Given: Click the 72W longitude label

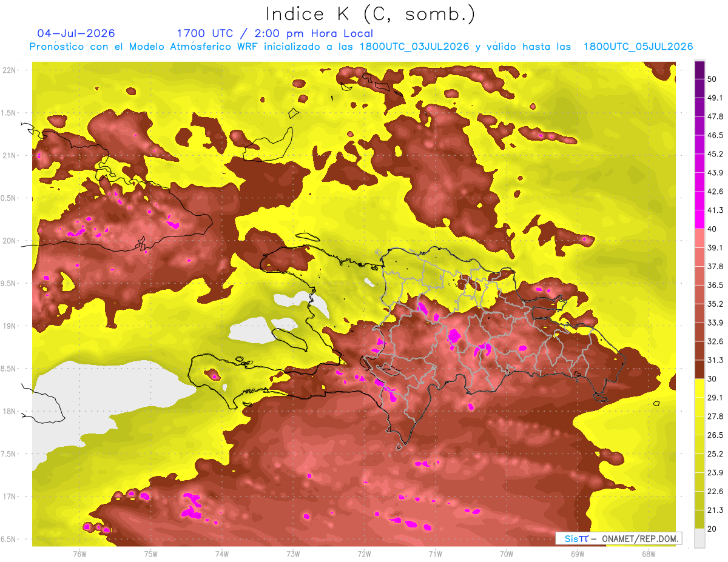Looking at the screenshot, I should coord(364,554).
